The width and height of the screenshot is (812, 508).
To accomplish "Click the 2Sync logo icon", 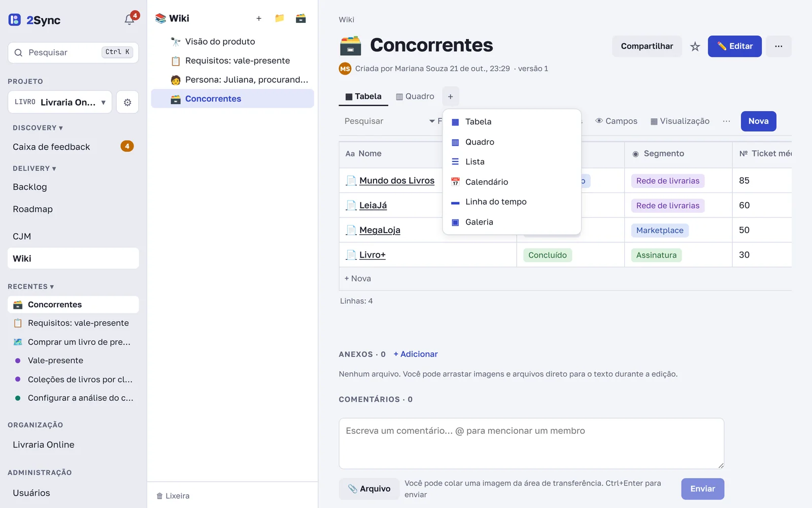I will pyautogui.click(x=15, y=20).
